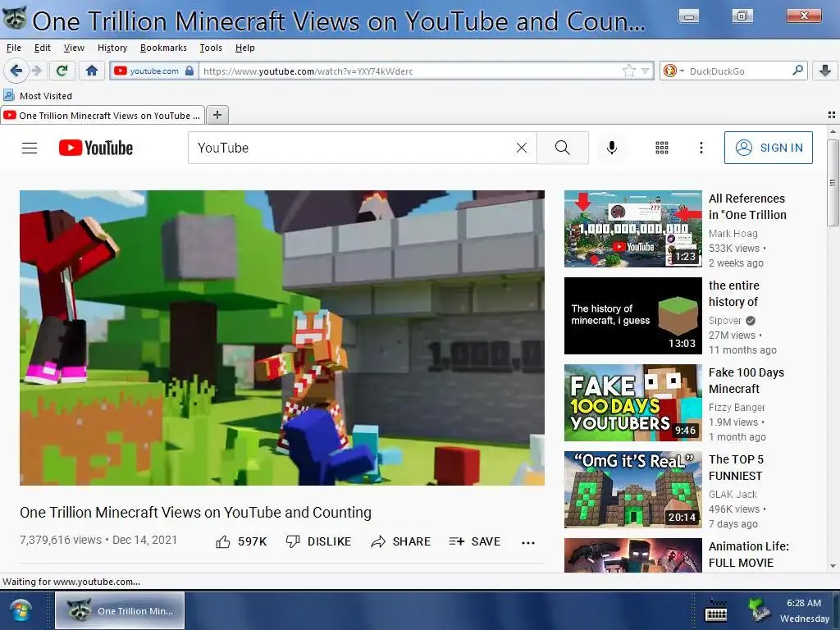840x630 pixels.
Task: Open a new tab with the plus button
Action: point(217,115)
